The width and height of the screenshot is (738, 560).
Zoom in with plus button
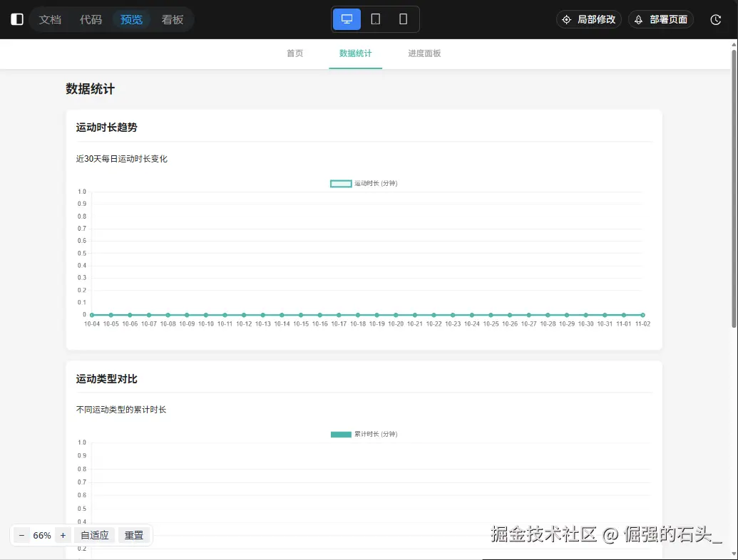tap(63, 535)
